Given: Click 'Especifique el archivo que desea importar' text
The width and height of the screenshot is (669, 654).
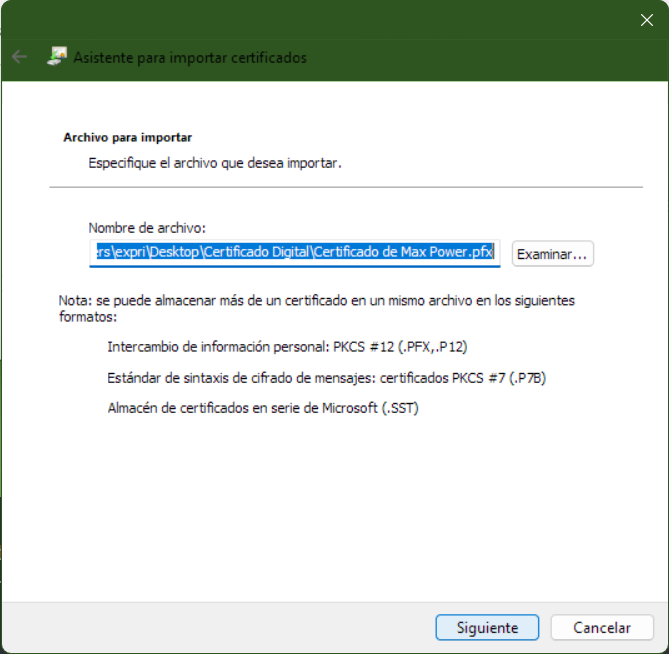Looking at the screenshot, I should pos(215,162).
